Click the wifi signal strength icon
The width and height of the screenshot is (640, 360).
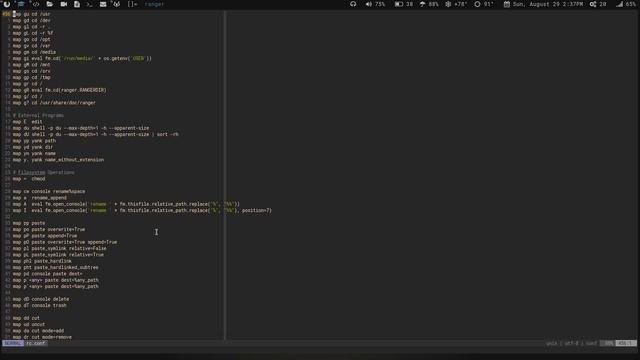point(619,4)
